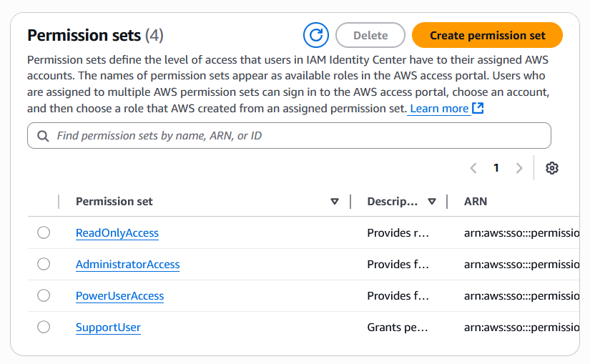Open the SupportUser permission set

click(x=108, y=328)
